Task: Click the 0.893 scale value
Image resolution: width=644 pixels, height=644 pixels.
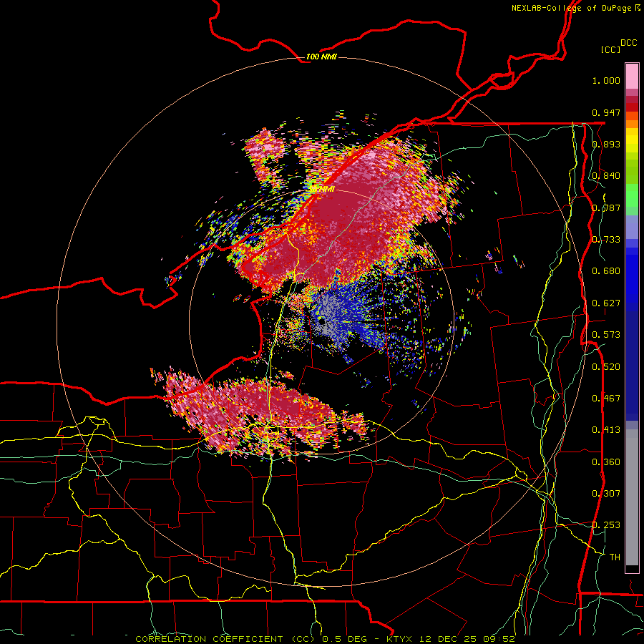Action: (x=606, y=144)
